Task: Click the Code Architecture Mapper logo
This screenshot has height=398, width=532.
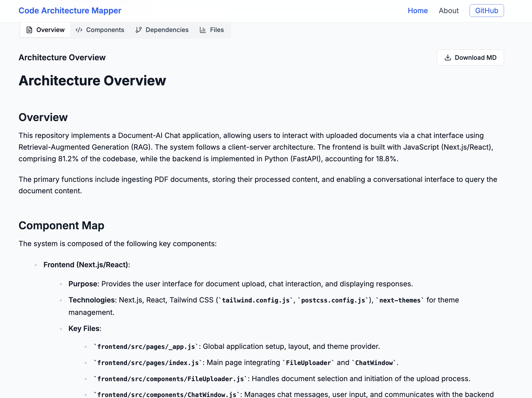Action: (70, 11)
